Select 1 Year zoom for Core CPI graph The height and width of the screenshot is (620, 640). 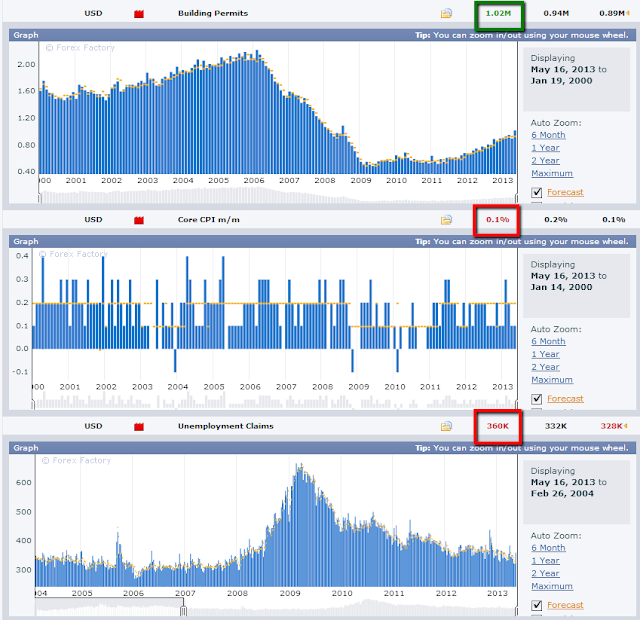(545, 354)
